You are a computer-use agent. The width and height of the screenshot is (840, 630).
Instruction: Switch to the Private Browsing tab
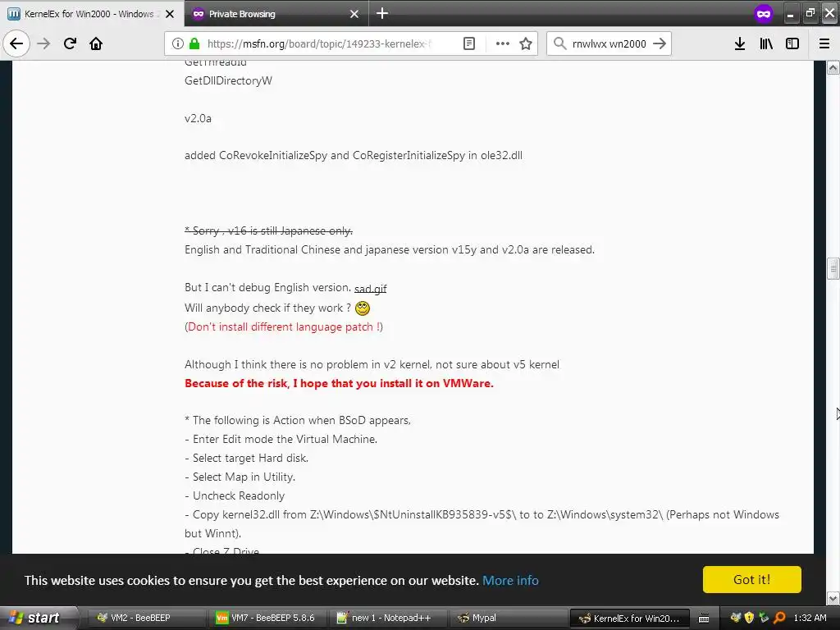pos(276,14)
